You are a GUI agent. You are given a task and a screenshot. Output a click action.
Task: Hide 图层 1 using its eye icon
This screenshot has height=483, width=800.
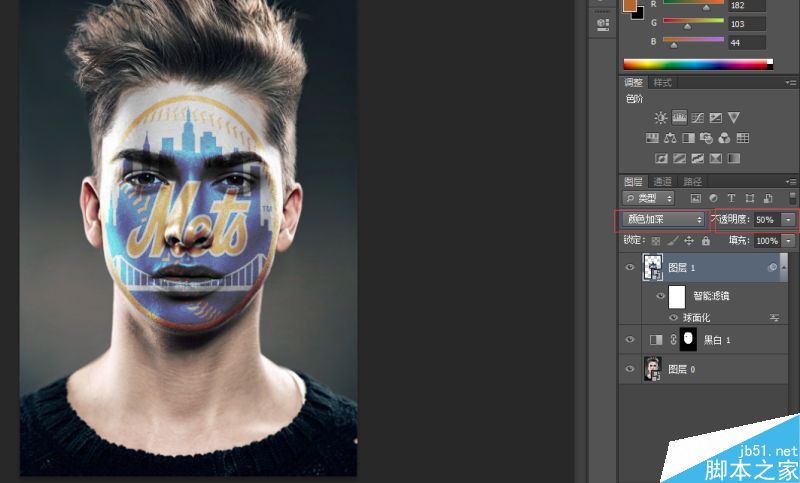coord(630,267)
